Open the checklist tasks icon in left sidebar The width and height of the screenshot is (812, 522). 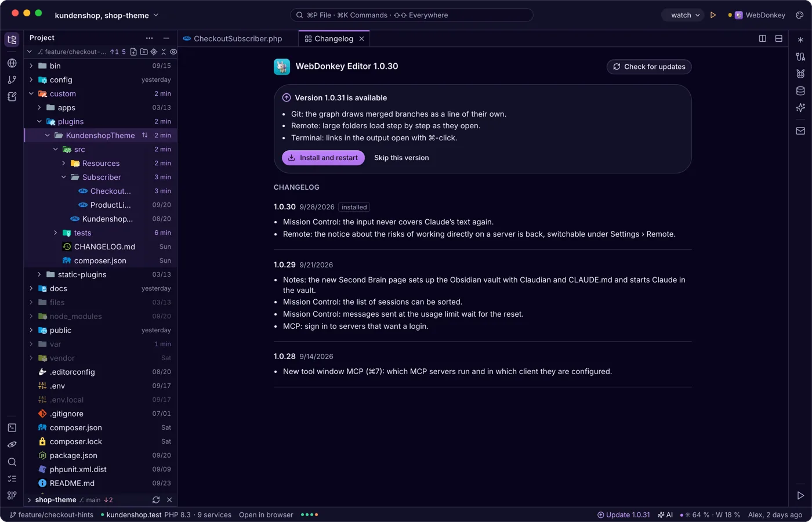(x=12, y=478)
